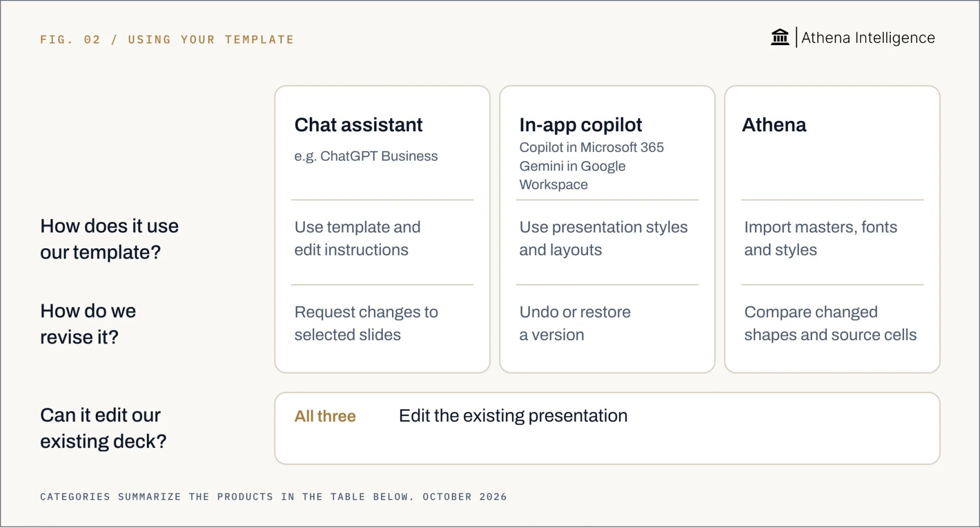The width and height of the screenshot is (980, 528).
Task: Select 'Gemini in Google Workspace' text
Action: pyautogui.click(x=572, y=175)
